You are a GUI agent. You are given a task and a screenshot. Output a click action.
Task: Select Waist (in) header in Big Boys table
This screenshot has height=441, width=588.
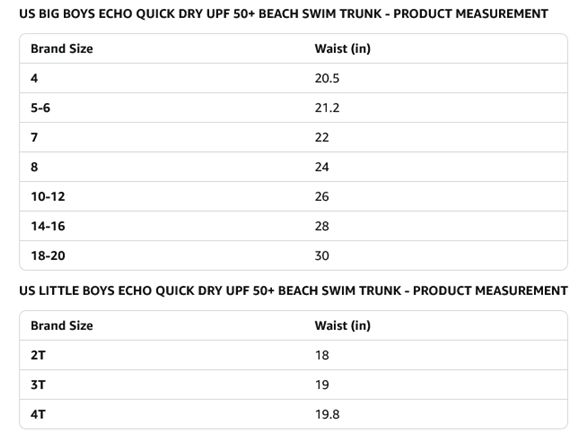pos(342,49)
